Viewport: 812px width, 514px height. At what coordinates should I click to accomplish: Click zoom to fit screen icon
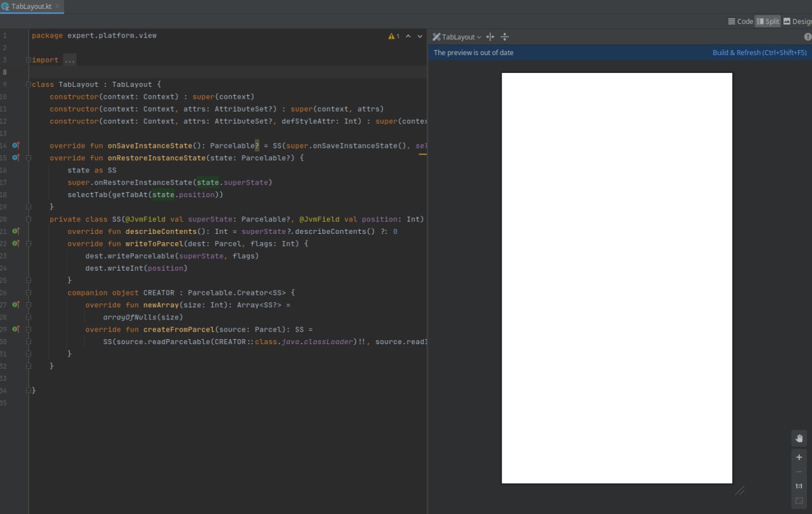point(799,501)
